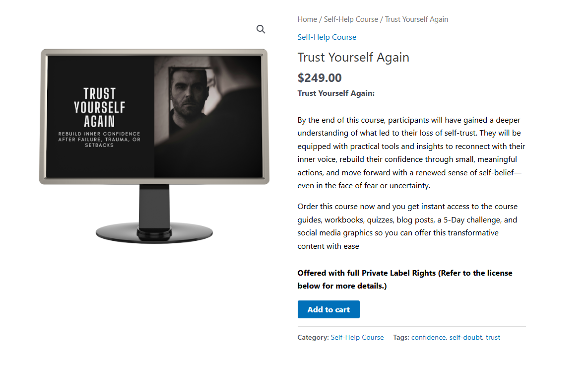The height and width of the screenshot is (367, 588).
Task: Open the blue Self-Help Course link above title
Action: pyautogui.click(x=327, y=37)
